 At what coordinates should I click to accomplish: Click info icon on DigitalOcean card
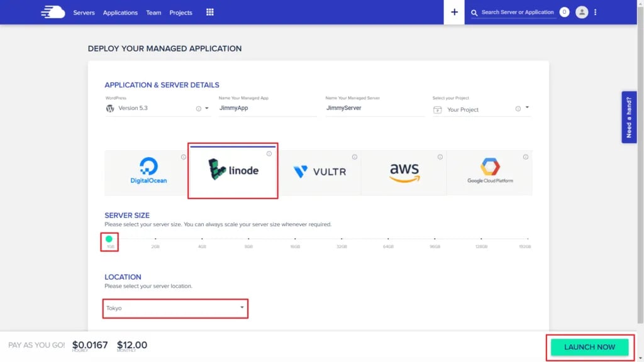(184, 156)
